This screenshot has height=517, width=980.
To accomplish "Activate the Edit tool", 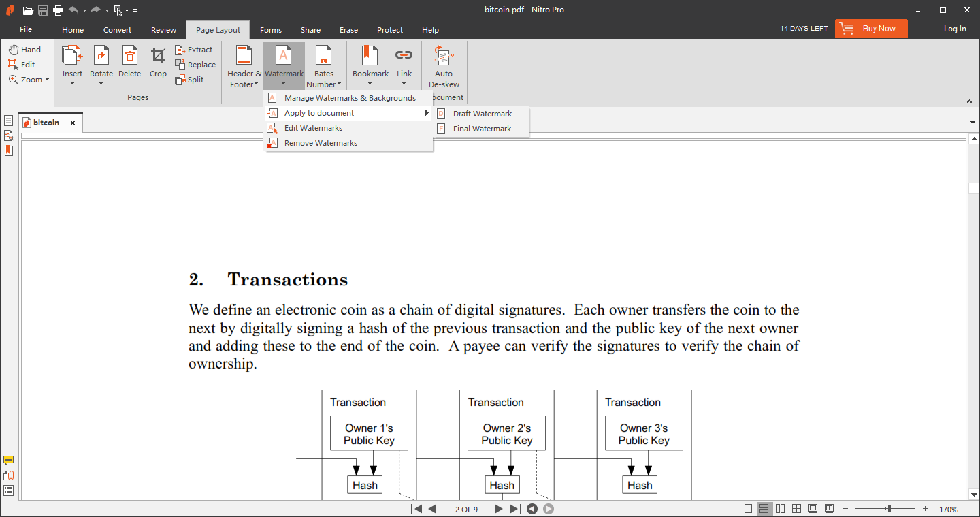I will pos(22,65).
